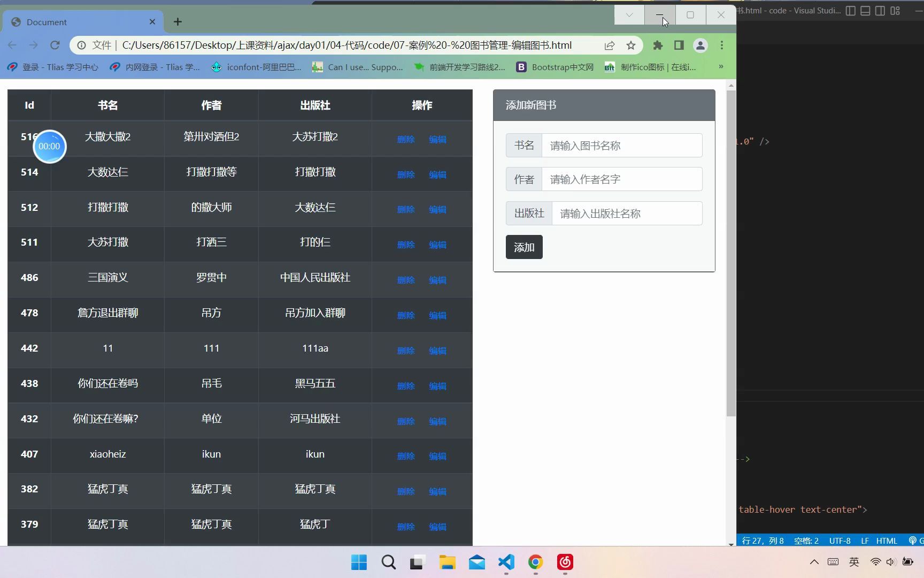Image resolution: width=924 pixels, height=578 pixels.
Task: Click the 书名 table column header
Action: pos(107,105)
